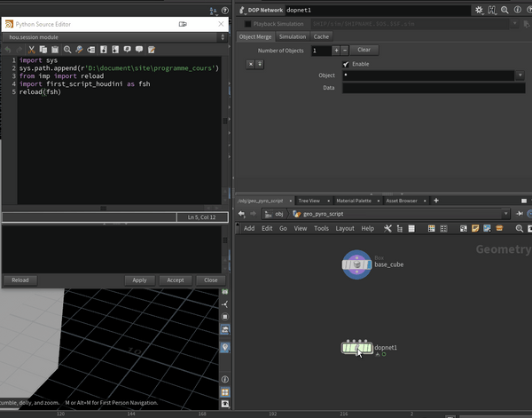Screen dimensions: 532x418
Task: Open the Tools menu in network editor
Action: coord(321,229)
